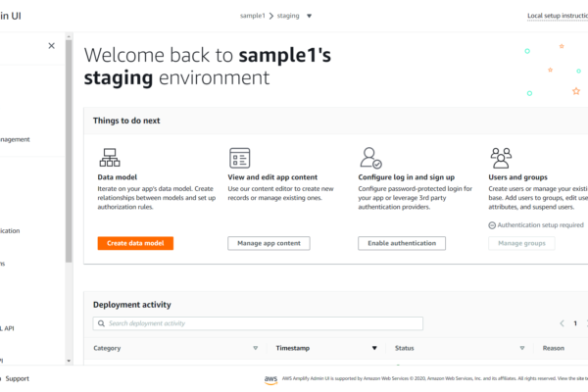588x392 pixels.
Task: Click Manage app content button
Action: [x=269, y=243]
